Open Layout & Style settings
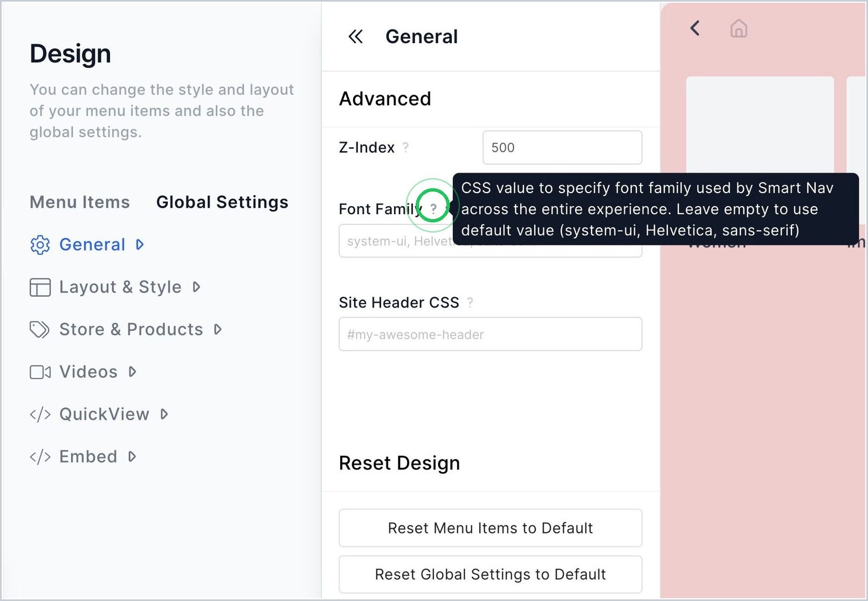The image size is (868, 601). click(x=120, y=287)
